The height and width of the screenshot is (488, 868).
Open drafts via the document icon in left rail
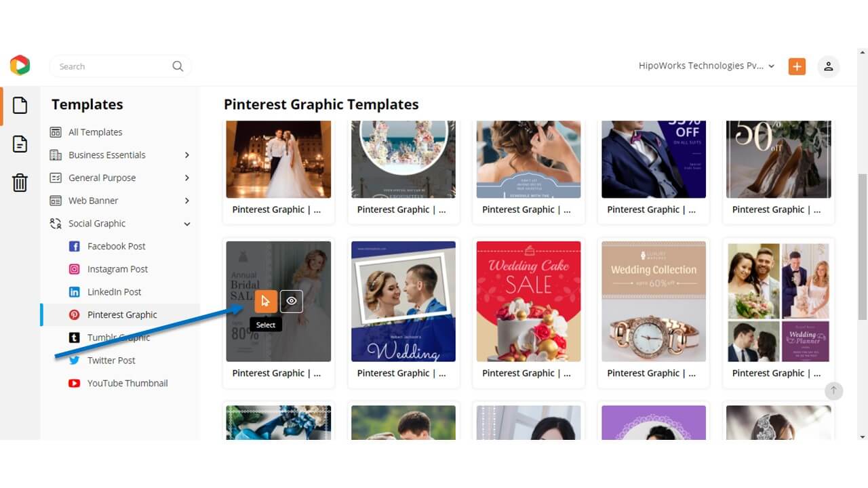(20, 144)
